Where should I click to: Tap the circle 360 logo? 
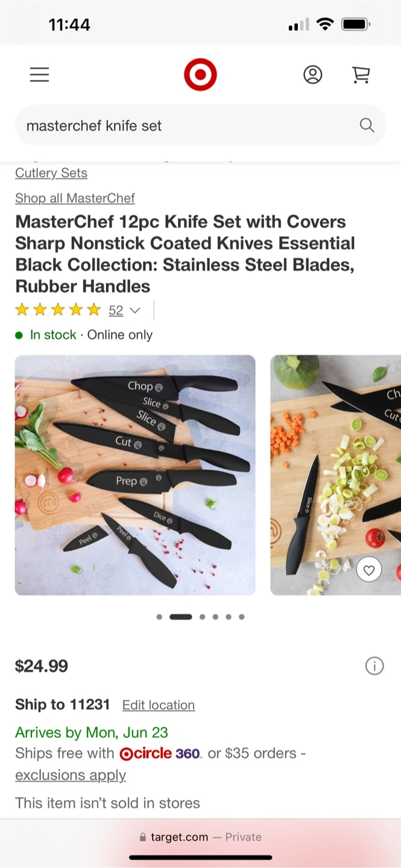tap(160, 753)
